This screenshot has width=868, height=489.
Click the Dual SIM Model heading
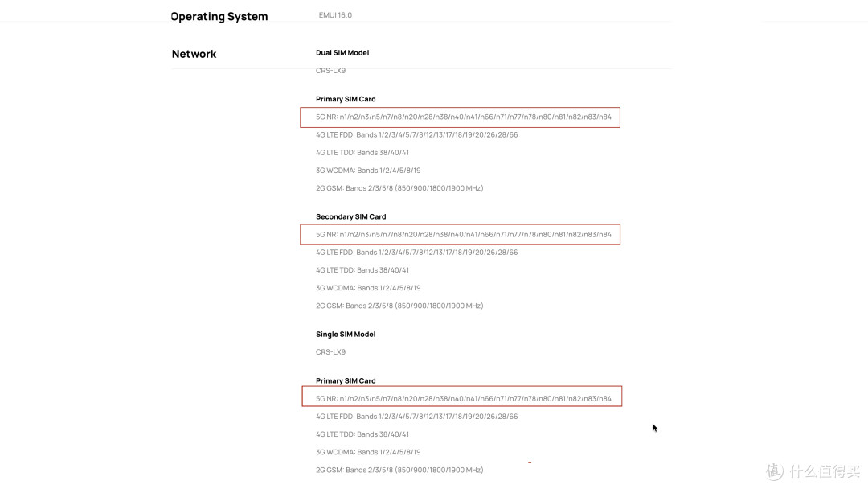(x=342, y=52)
